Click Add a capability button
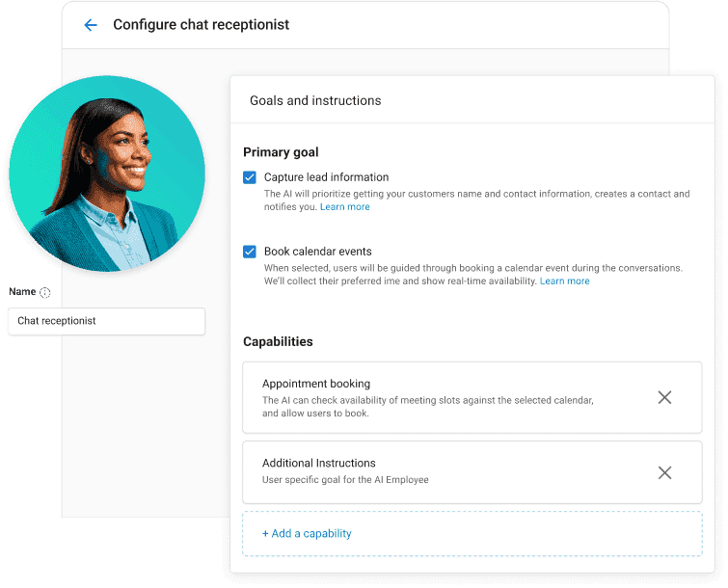728x588 pixels. (307, 533)
